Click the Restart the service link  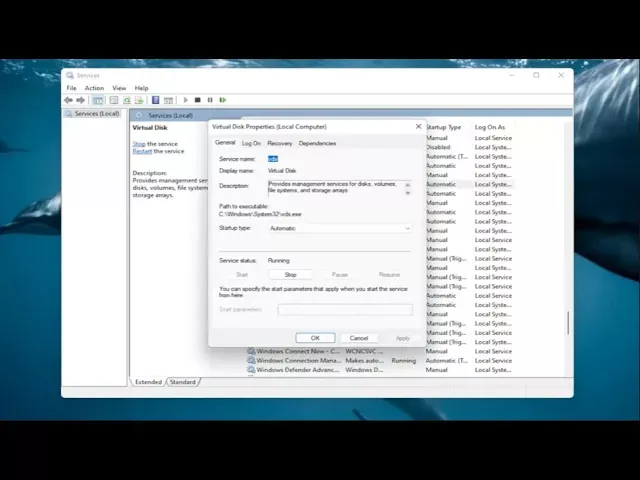tap(142, 151)
